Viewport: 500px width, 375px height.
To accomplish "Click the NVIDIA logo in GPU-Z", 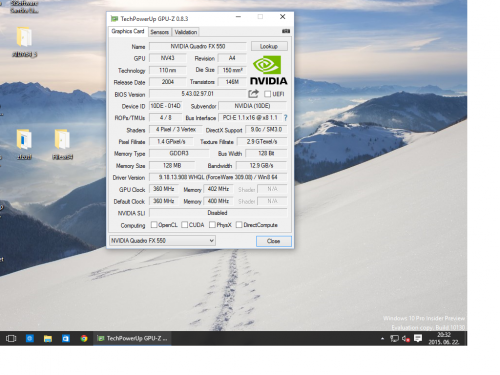I will [x=269, y=70].
